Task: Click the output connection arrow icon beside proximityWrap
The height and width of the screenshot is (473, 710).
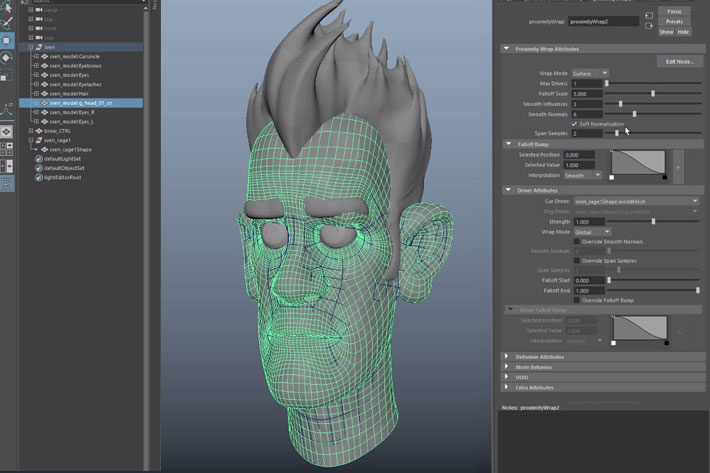Action: [648, 27]
